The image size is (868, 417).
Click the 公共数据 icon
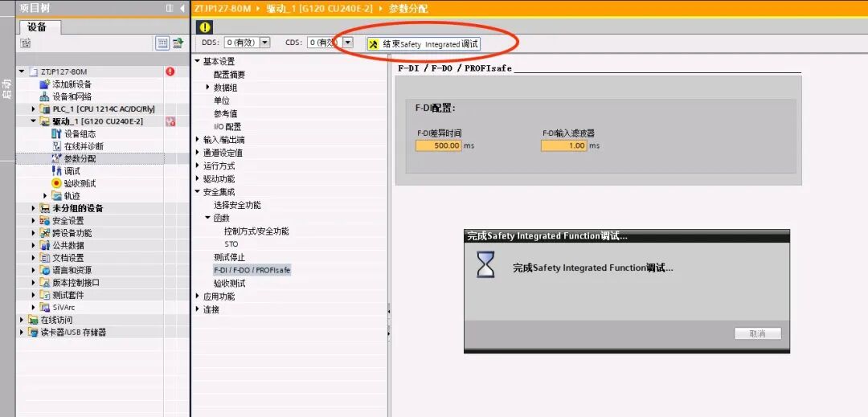45,246
